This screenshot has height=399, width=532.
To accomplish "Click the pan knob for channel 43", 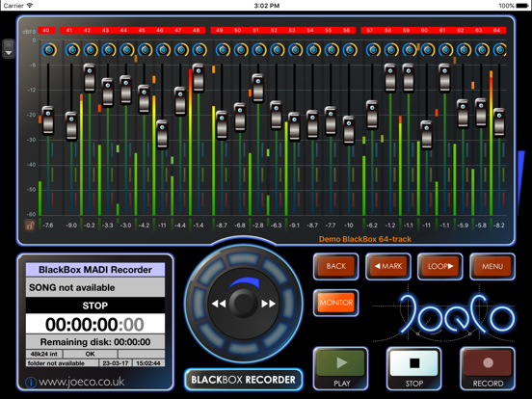I will 109,50.
